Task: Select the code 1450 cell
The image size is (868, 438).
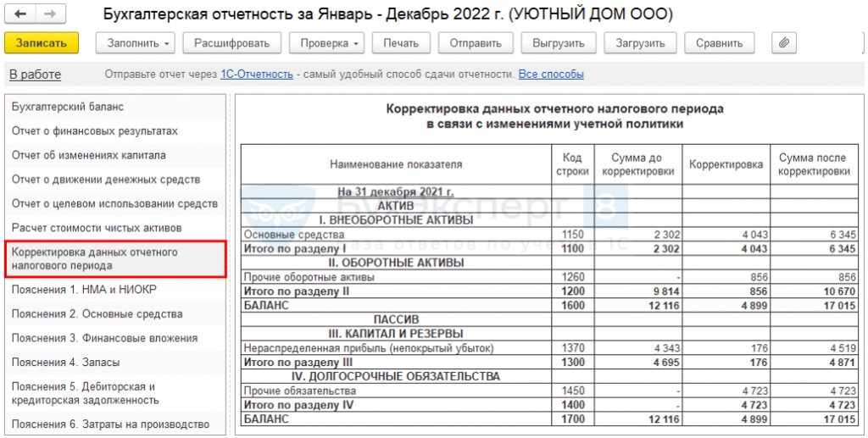Action: [x=572, y=391]
